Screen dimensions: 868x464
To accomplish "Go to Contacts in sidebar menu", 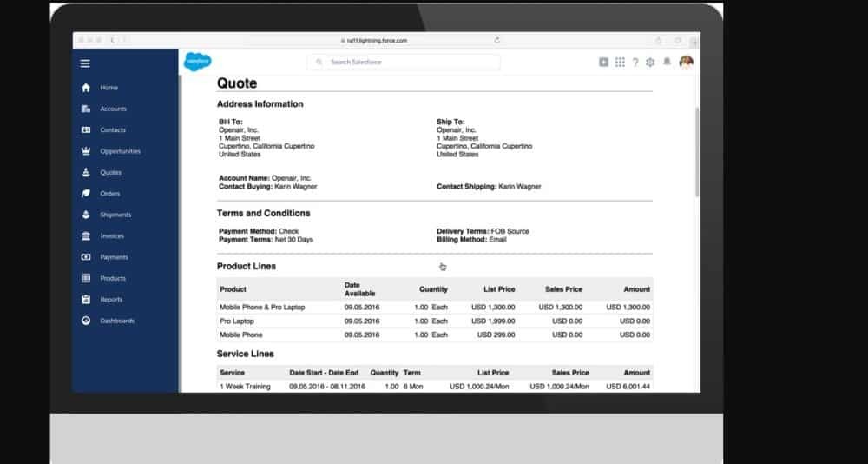I will click(113, 130).
